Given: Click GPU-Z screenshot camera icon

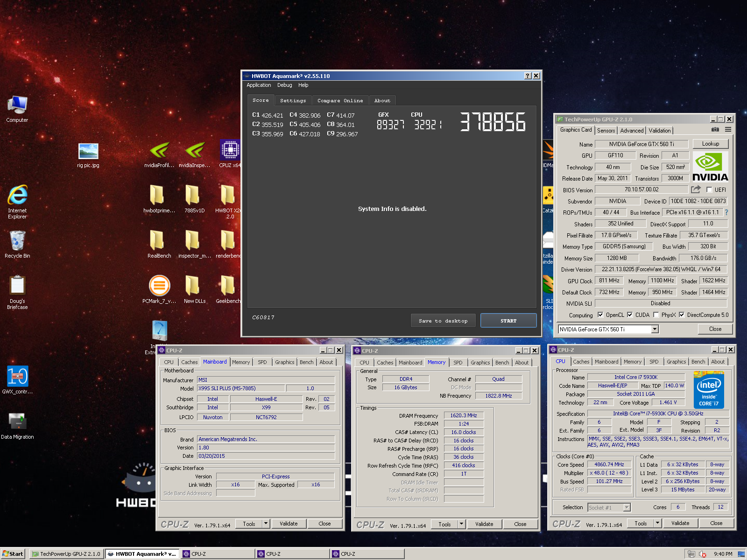Looking at the screenshot, I should (x=715, y=130).
